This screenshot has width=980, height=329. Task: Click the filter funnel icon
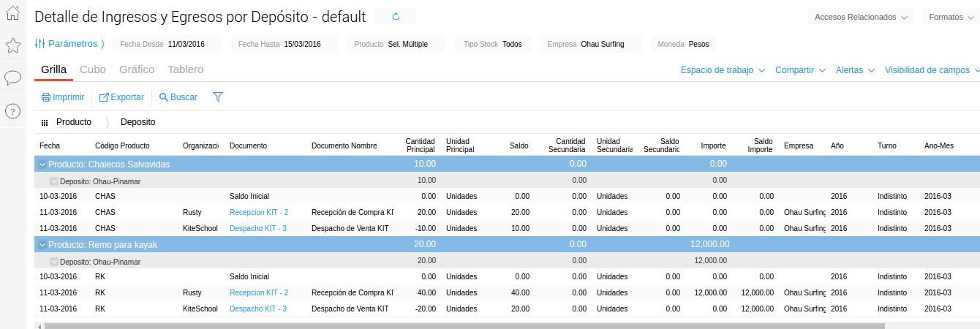217,97
